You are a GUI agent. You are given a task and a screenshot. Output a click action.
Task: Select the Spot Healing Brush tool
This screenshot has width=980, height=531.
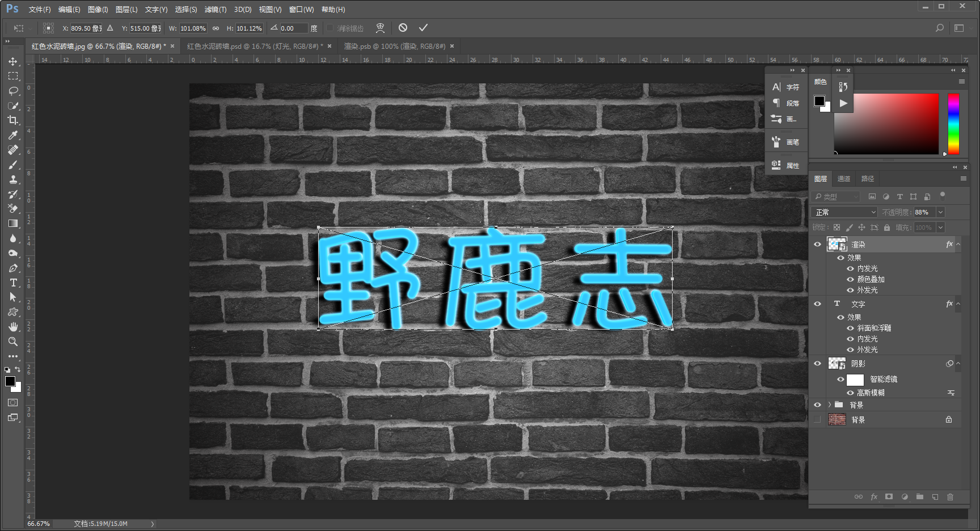pyautogui.click(x=13, y=150)
